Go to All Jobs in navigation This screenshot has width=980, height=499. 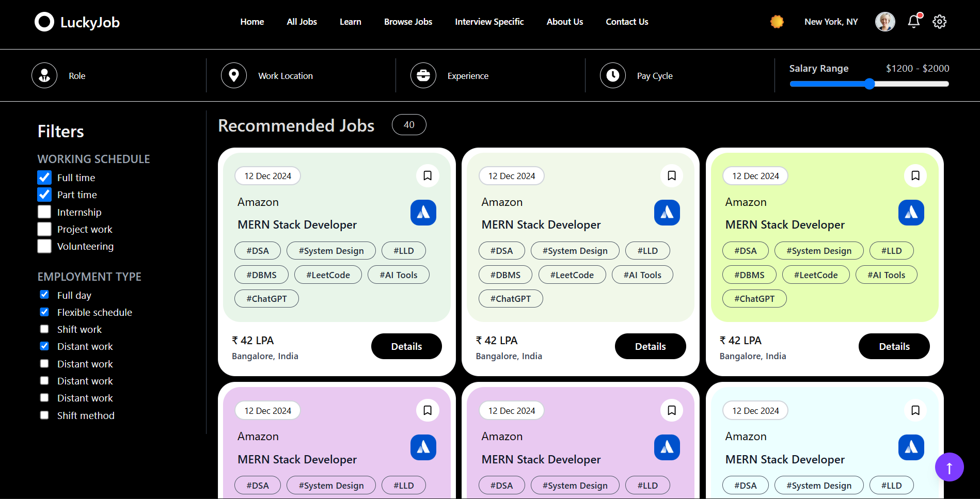coord(302,22)
